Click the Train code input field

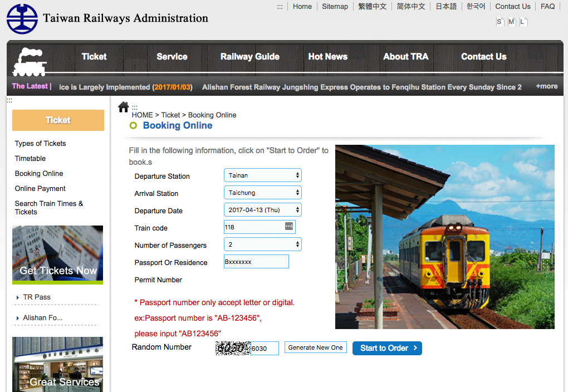tap(259, 227)
